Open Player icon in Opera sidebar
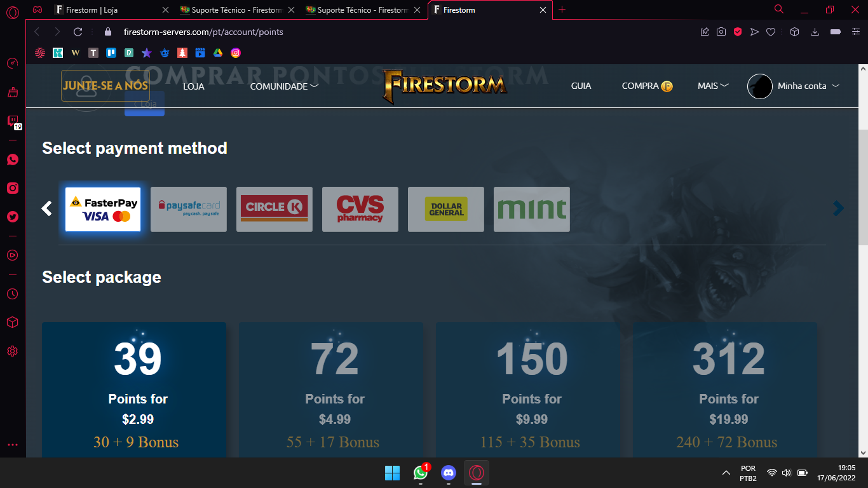 [12, 255]
